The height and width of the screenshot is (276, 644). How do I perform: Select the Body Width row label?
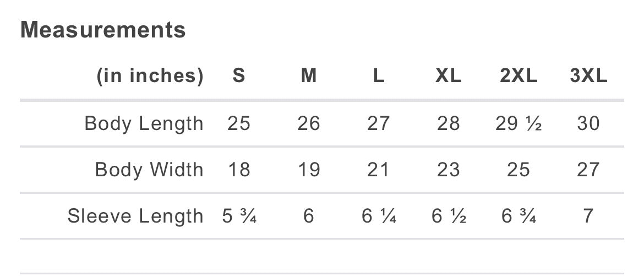pyautogui.click(x=149, y=170)
